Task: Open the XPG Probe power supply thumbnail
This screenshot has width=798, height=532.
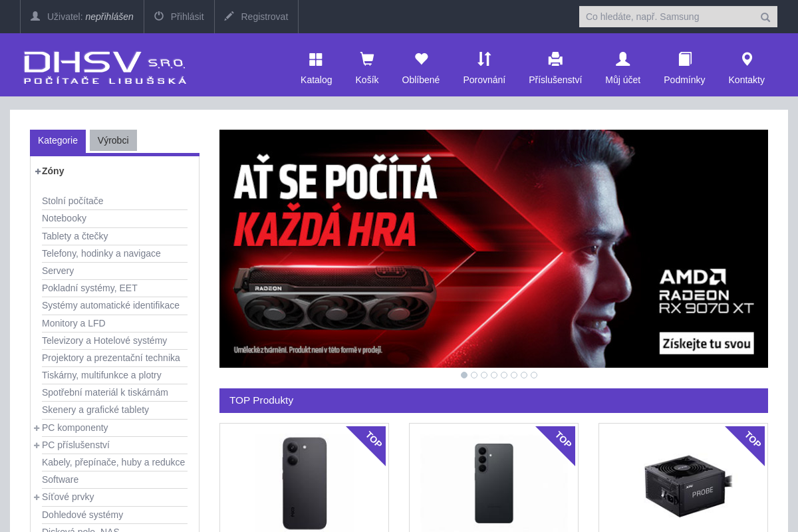Action: [x=688, y=486]
